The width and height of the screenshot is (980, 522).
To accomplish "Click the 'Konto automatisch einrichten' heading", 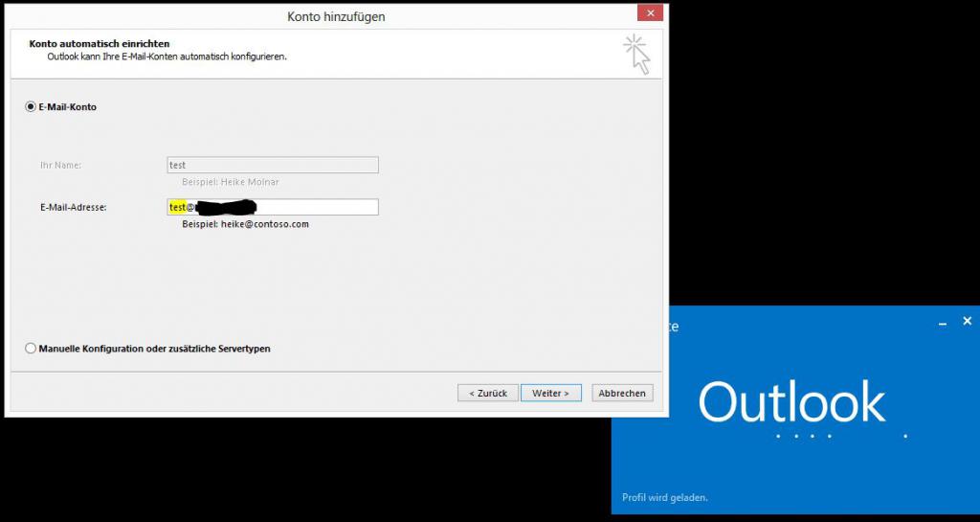I will pos(100,44).
